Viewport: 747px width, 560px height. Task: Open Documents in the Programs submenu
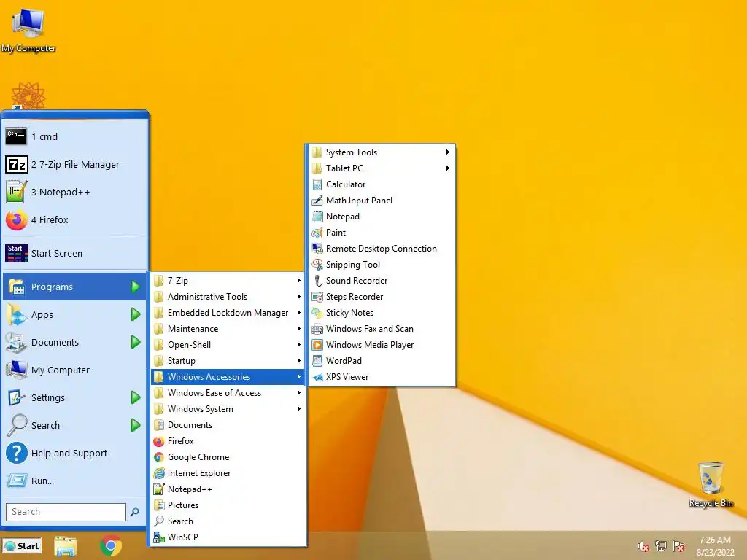228,425
